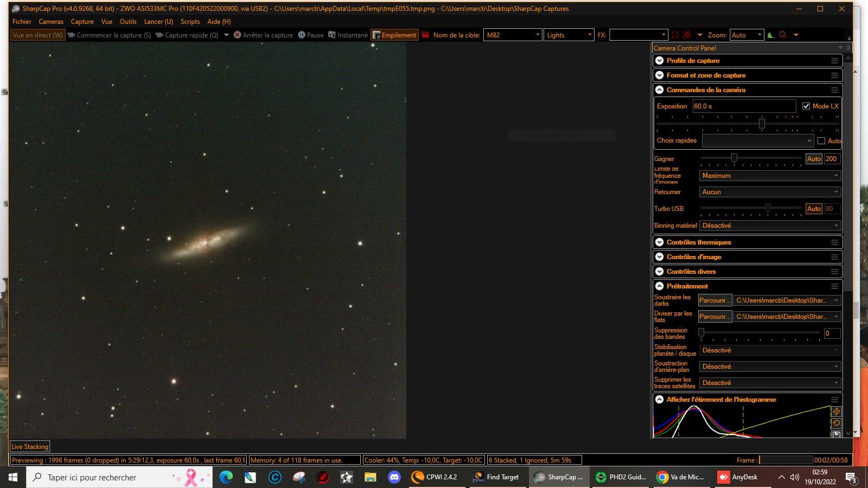Open the Aide (H) menu
Image resolution: width=868 pixels, height=488 pixels.
(x=219, y=22)
